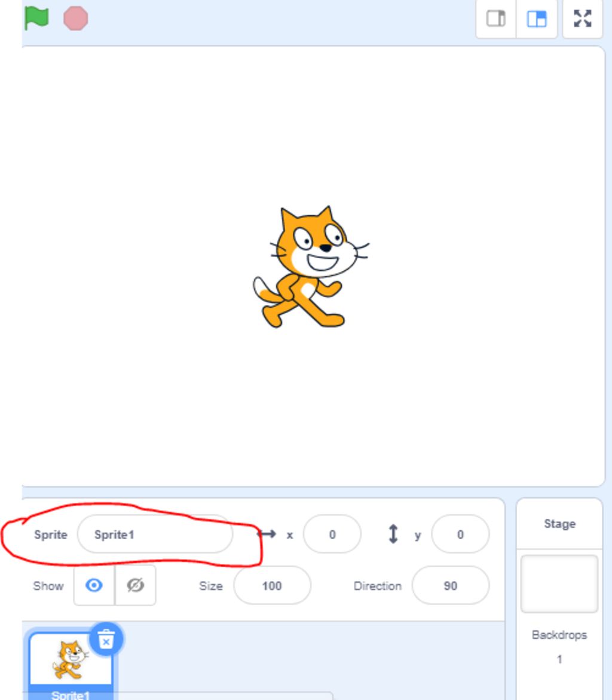Edit the y position field
This screenshot has width=612, height=700.
click(460, 534)
